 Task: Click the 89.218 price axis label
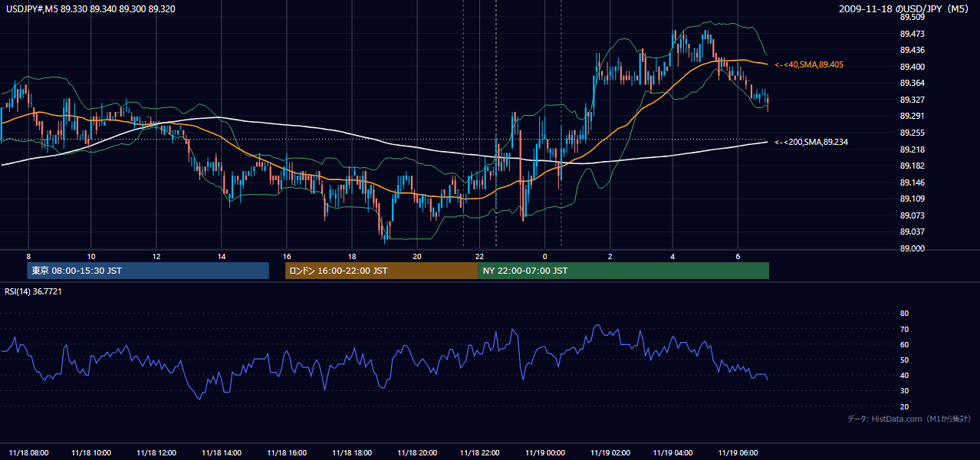[912, 149]
